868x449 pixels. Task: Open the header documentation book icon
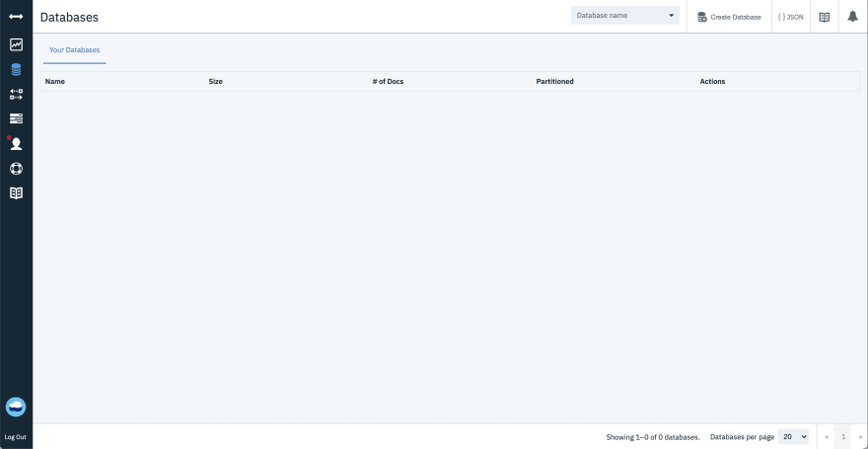pos(825,17)
